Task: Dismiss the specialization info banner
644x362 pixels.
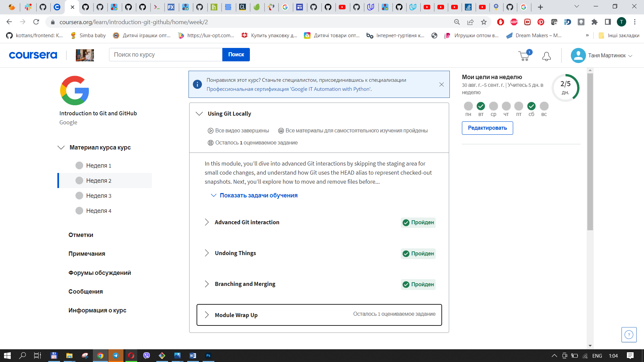Action: pos(441,84)
